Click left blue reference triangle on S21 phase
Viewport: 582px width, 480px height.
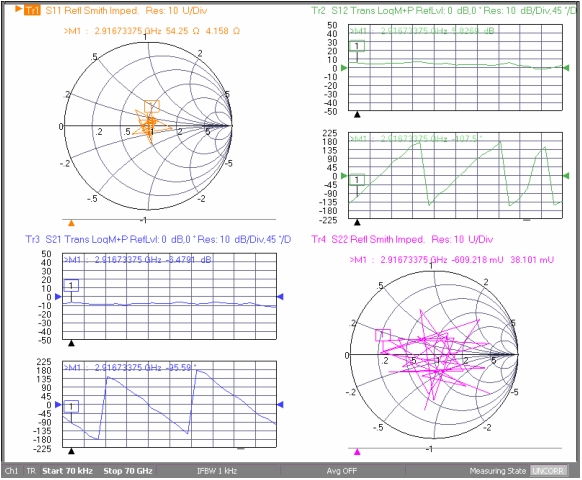click(58, 405)
